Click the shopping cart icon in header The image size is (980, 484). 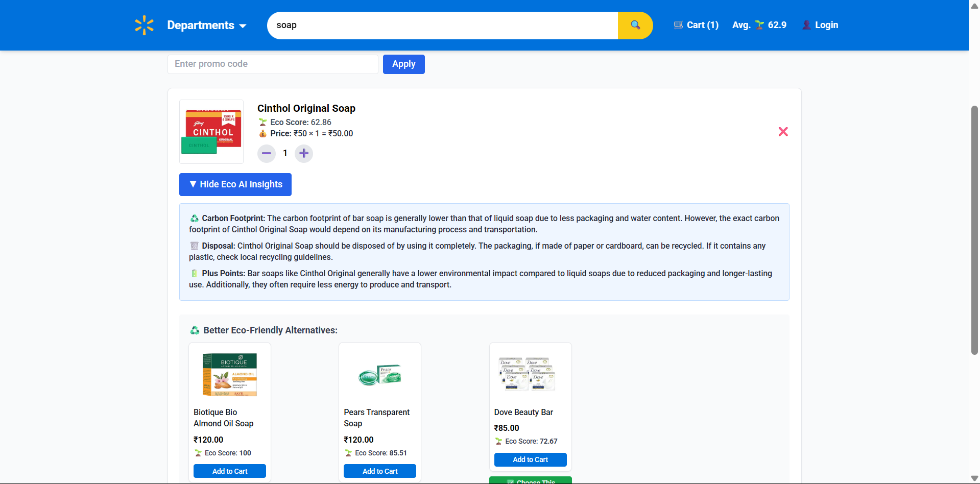678,25
